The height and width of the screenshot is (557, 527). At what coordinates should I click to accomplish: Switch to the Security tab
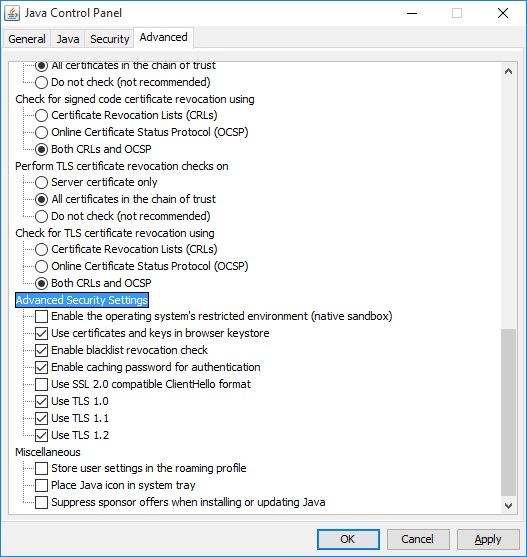tap(109, 39)
